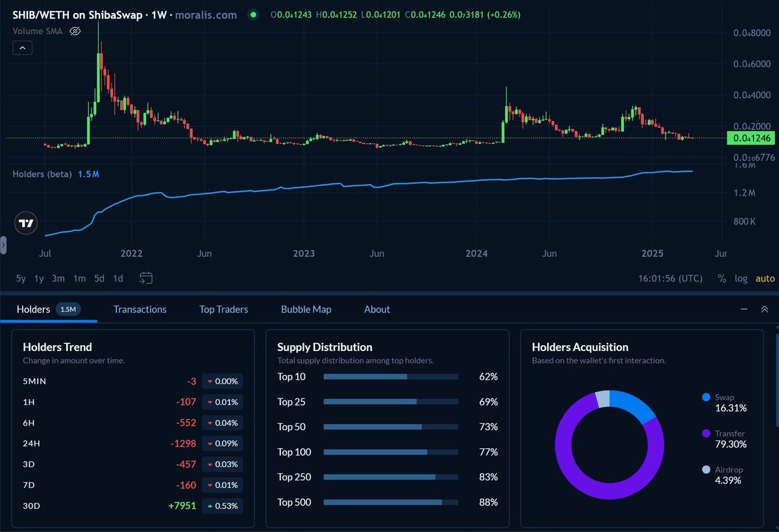Screen dimensions: 779x532
Task: Select the 5d time range
Action: [x=99, y=278]
